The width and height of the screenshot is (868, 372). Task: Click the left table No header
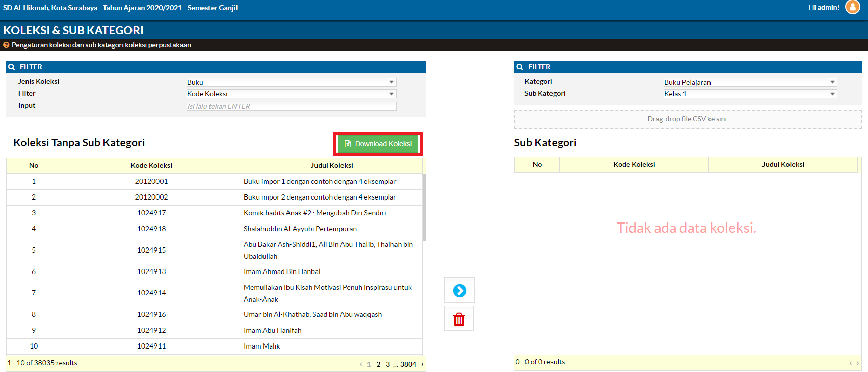click(34, 165)
